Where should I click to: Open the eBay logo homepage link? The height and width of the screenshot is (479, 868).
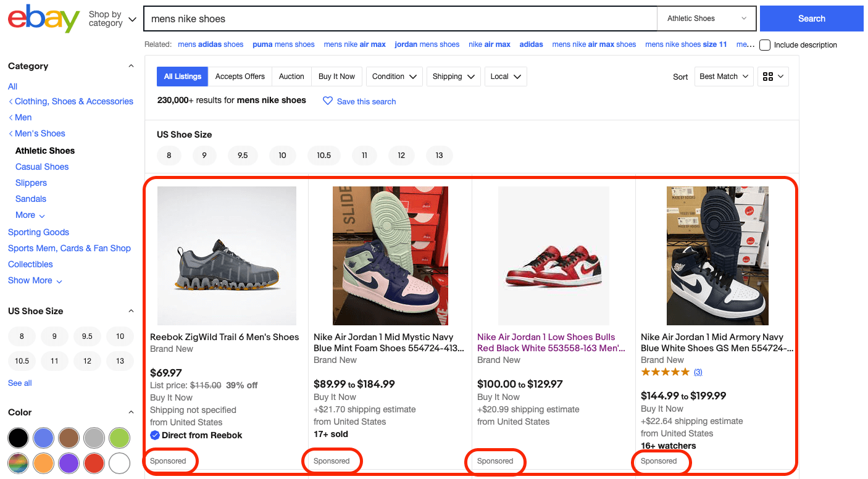tap(44, 19)
